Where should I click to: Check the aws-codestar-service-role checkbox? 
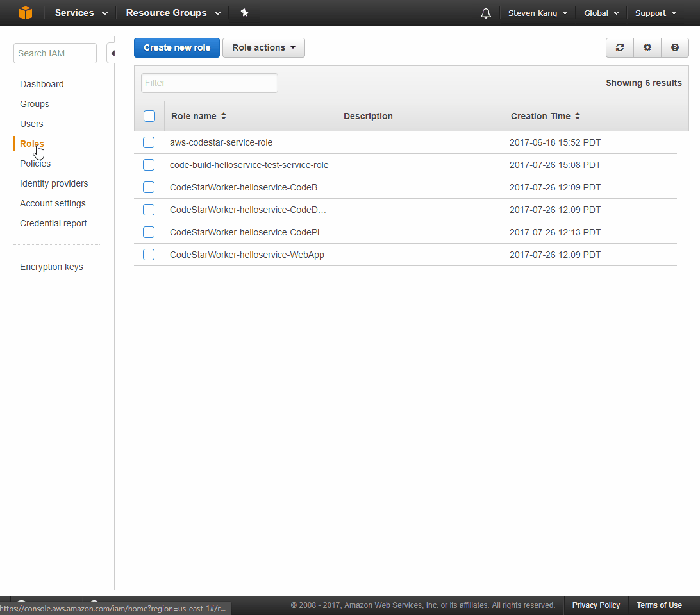pos(149,142)
